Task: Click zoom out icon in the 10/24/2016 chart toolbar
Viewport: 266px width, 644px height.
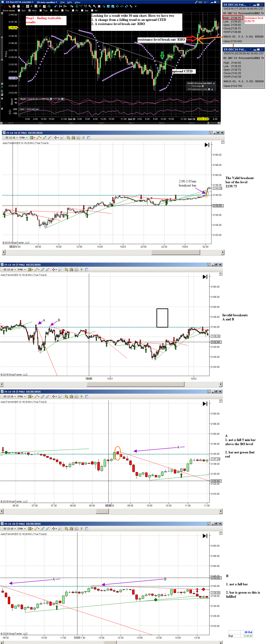Action: pos(49,138)
